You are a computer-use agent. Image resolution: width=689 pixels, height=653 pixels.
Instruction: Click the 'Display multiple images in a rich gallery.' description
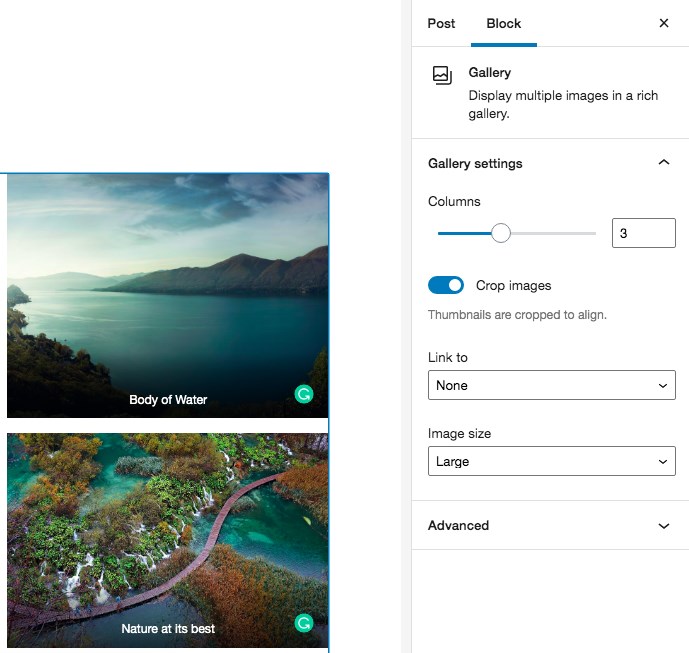(x=563, y=105)
